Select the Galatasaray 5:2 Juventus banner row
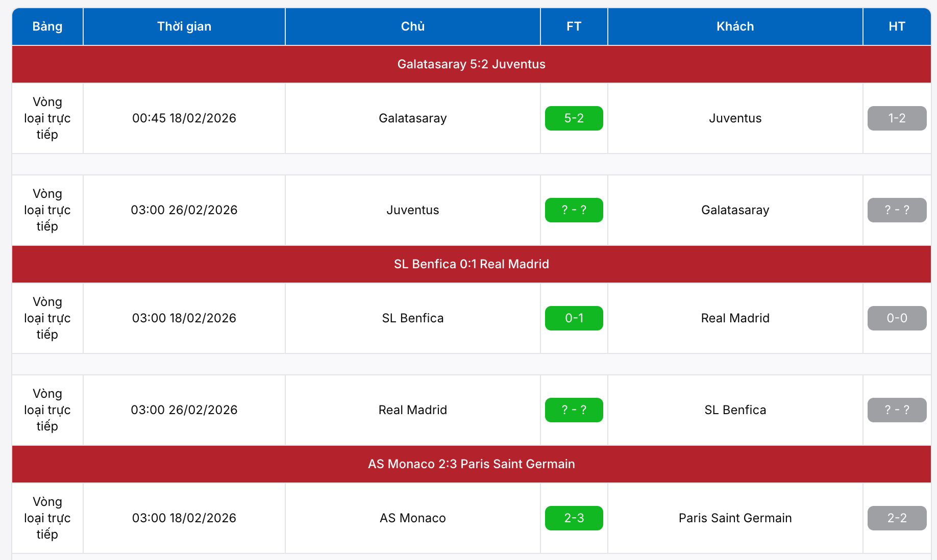Screen dimensions: 937x560 (x=471, y=64)
